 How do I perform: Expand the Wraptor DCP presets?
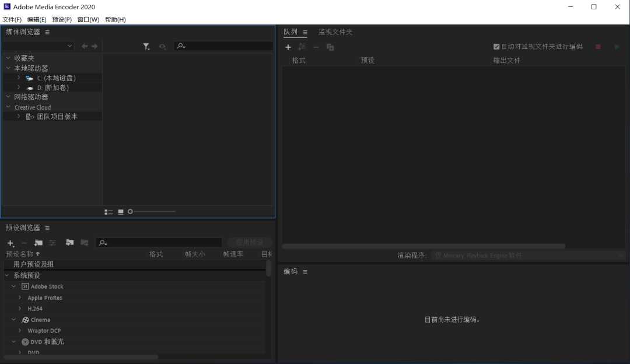point(20,330)
